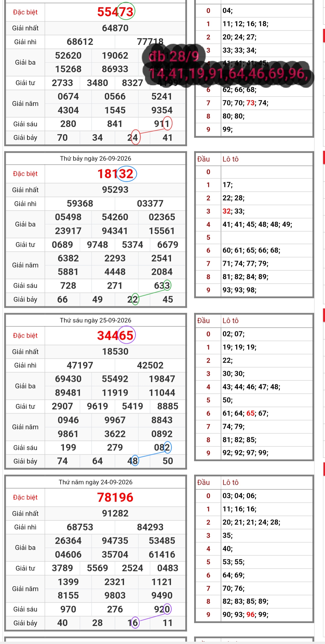The height and width of the screenshot is (644, 325).
Task: Click lô tô row 33; 33; 34;
Action: (240, 50)
